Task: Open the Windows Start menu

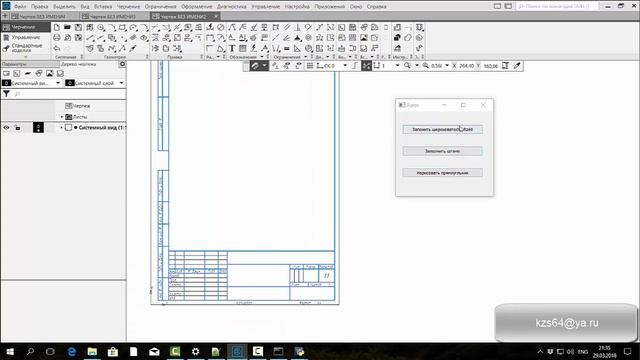Action: click(x=10, y=351)
